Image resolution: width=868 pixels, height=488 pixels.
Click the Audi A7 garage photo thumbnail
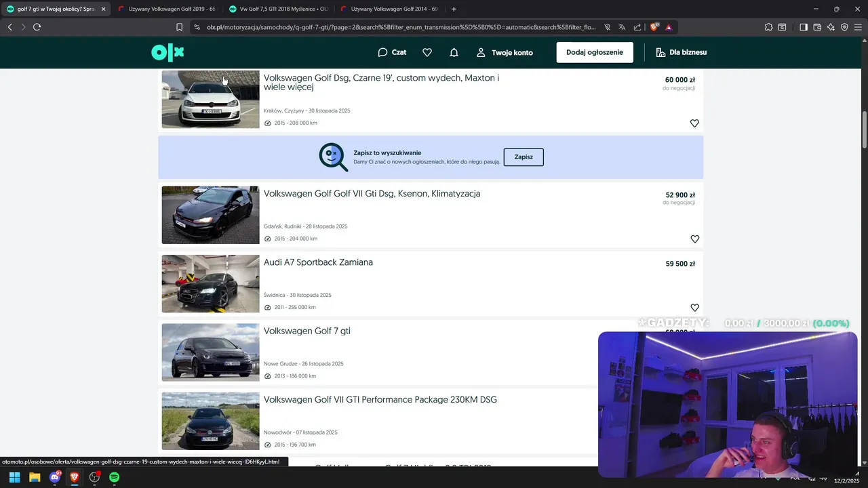tap(210, 283)
